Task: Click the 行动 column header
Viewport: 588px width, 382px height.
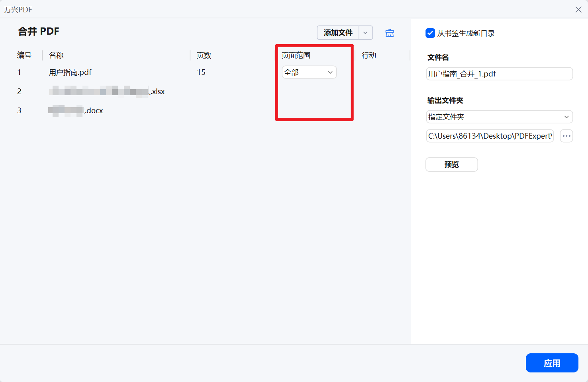Action: point(368,55)
